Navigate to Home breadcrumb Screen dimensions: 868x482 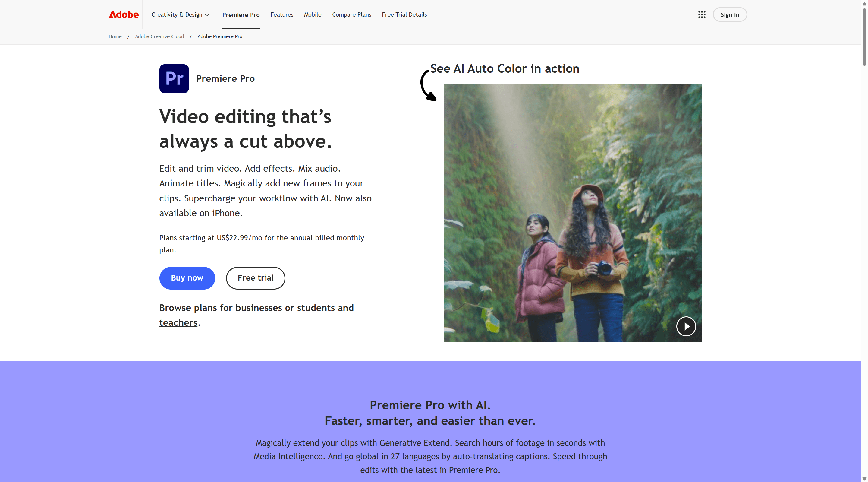(x=115, y=36)
